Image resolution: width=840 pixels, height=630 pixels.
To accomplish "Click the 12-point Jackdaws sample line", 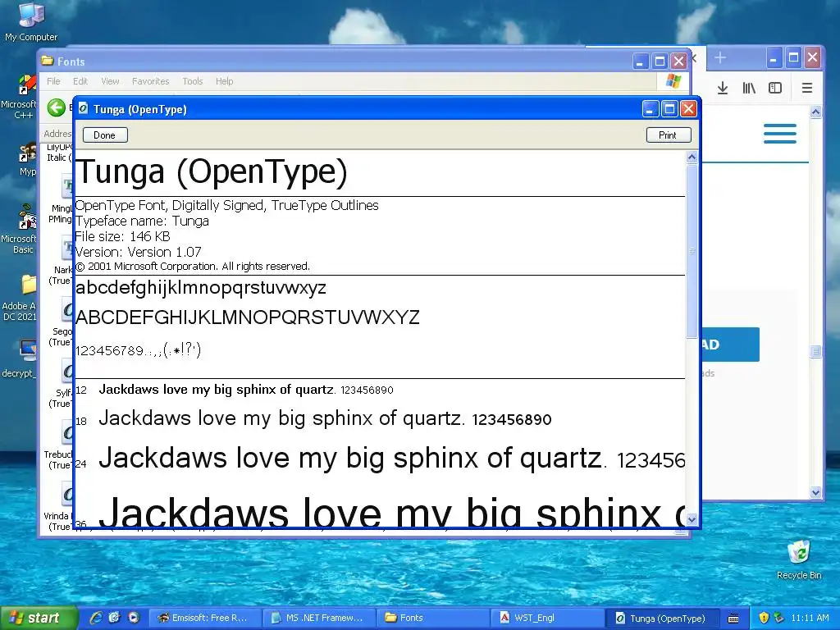I will pos(246,390).
